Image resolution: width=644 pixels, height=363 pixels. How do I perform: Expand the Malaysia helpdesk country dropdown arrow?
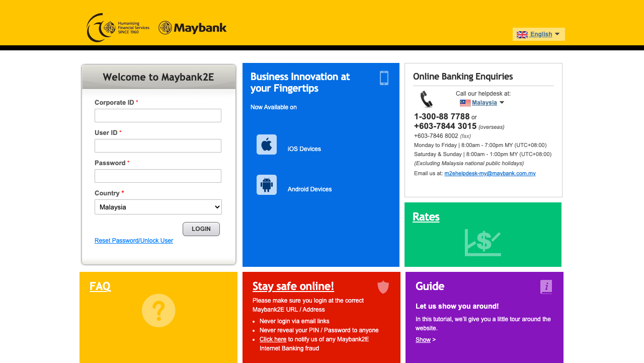502,103
